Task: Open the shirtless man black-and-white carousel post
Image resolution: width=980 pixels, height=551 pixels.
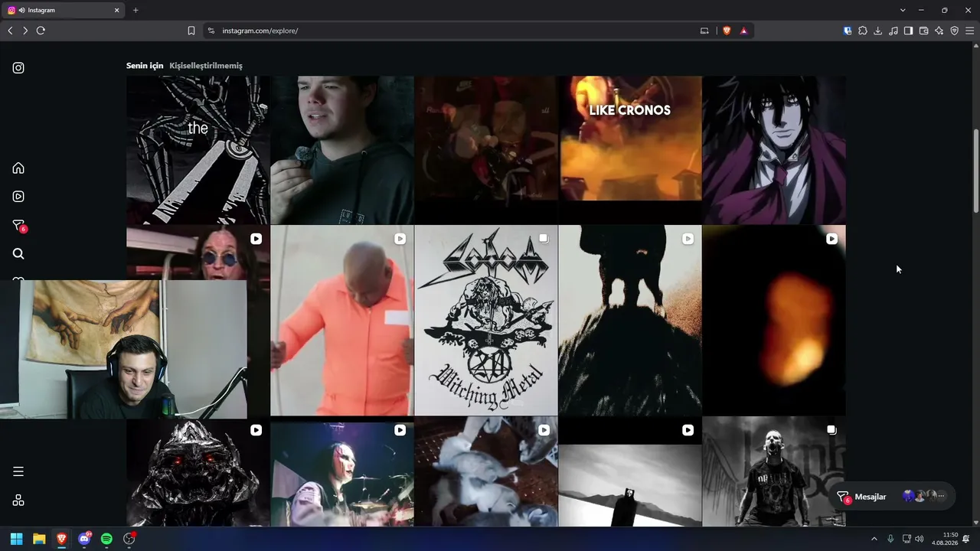Action: pos(774,472)
